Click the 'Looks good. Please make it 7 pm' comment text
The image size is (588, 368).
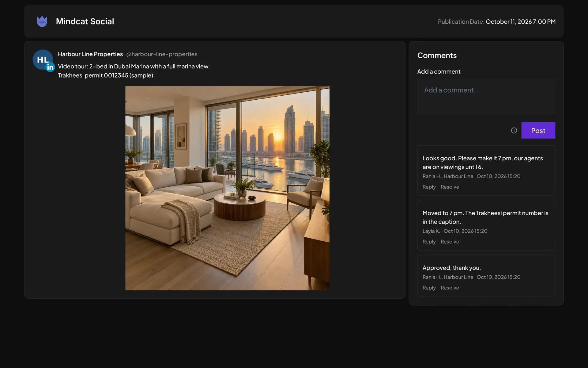point(483,163)
